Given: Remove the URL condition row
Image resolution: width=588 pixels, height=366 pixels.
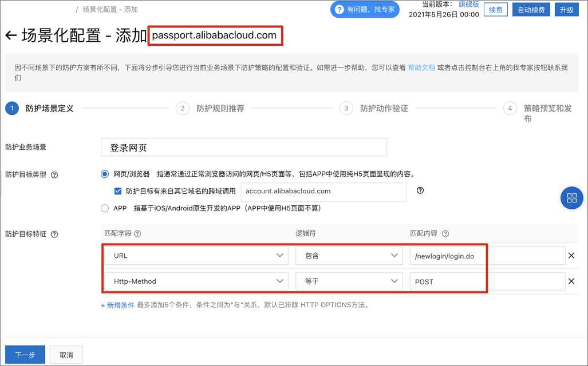Looking at the screenshot, I should [571, 256].
